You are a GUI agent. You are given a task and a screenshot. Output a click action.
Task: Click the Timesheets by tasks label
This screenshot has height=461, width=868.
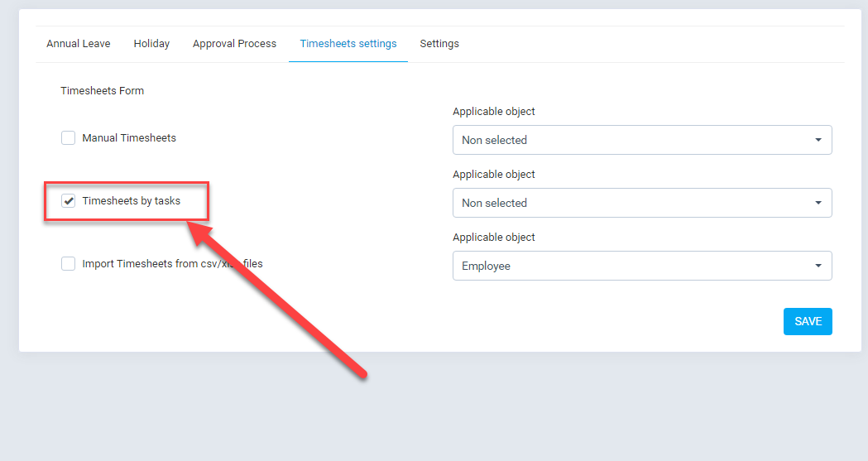point(132,201)
